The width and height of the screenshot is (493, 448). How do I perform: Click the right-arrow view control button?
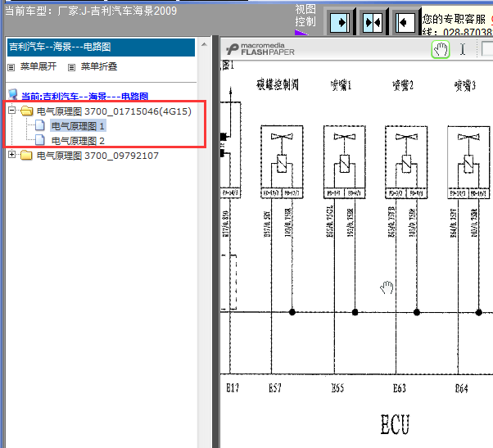tap(340, 22)
